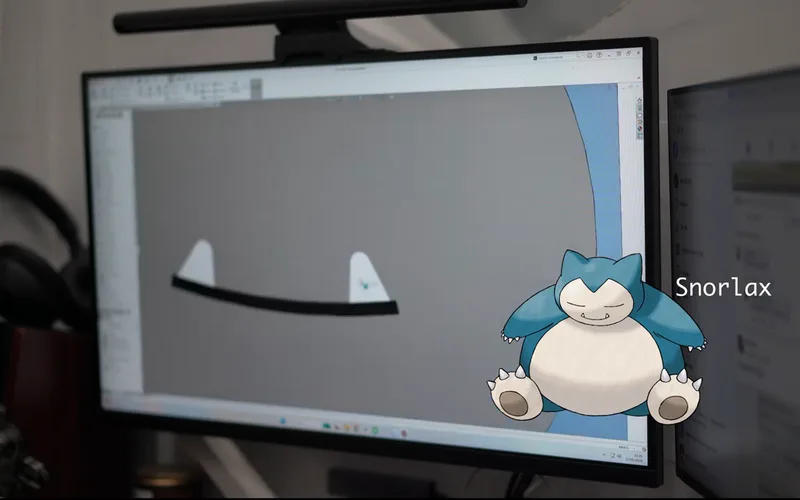Viewport: 800px width, 500px height.
Task: Open the user login icon beside Help
Action: (x=589, y=55)
